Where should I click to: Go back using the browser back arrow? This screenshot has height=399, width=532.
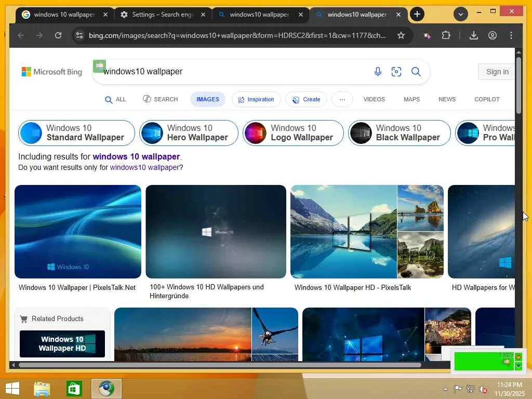[21, 36]
